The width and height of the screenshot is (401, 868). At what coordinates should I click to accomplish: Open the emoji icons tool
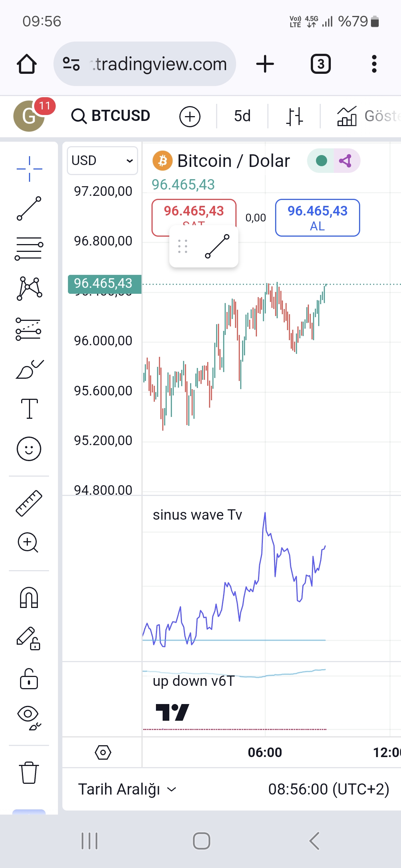click(29, 449)
